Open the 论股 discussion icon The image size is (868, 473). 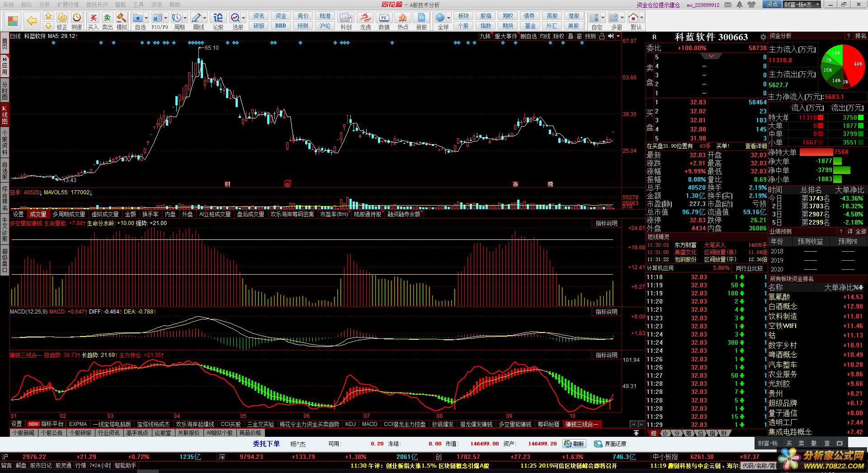218,18
